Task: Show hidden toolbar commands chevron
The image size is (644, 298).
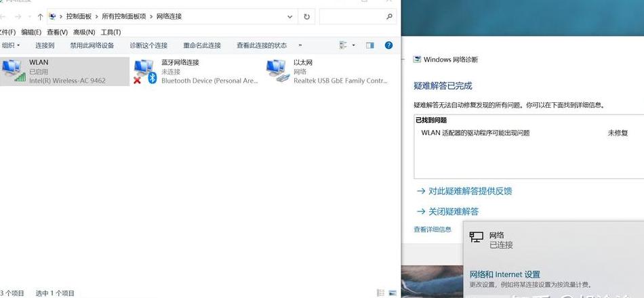Action: (300, 45)
